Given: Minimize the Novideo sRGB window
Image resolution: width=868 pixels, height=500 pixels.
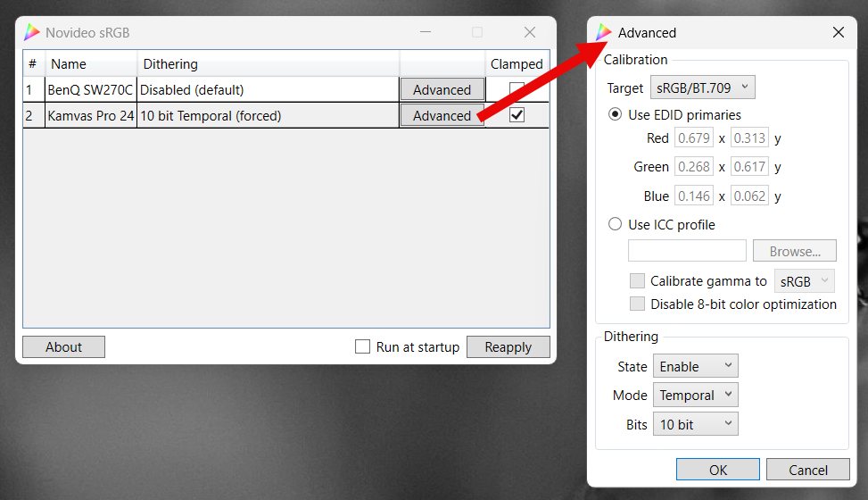Looking at the screenshot, I should click(x=426, y=33).
